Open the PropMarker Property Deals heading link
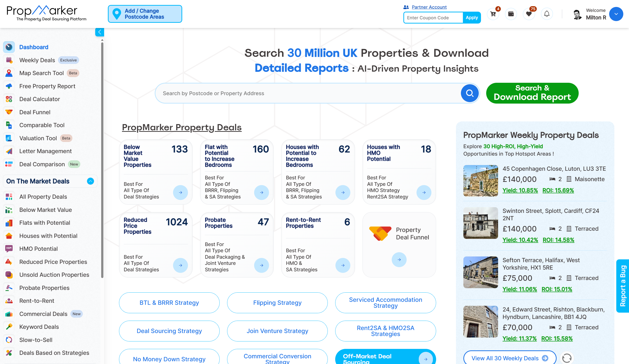This screenshot has height=364, width=629. 182,127
